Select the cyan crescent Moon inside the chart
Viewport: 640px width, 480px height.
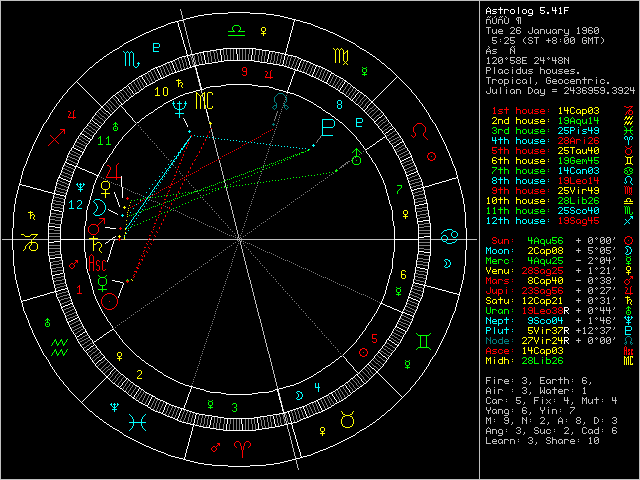98,207
